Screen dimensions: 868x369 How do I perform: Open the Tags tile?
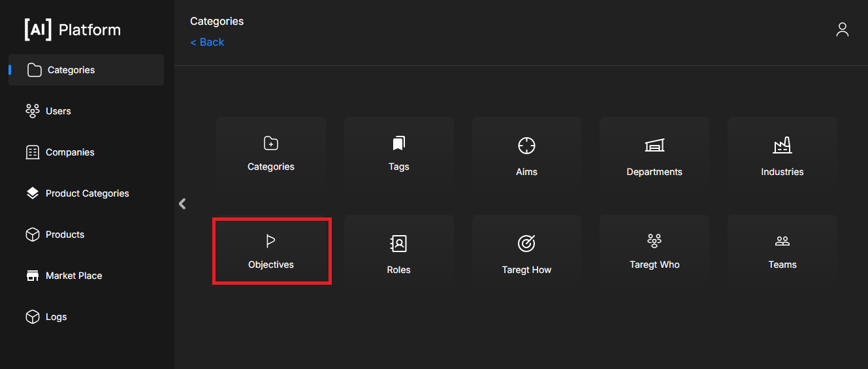(398, 154)
